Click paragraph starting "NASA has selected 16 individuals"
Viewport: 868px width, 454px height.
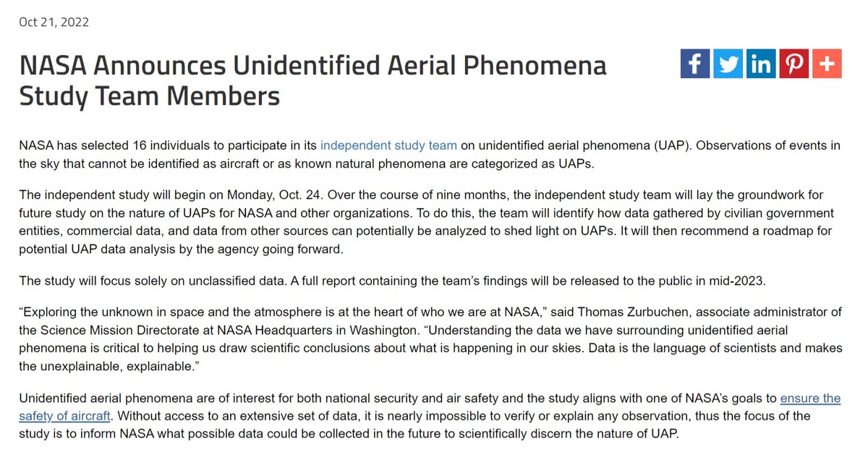click(x=430, y=154)
